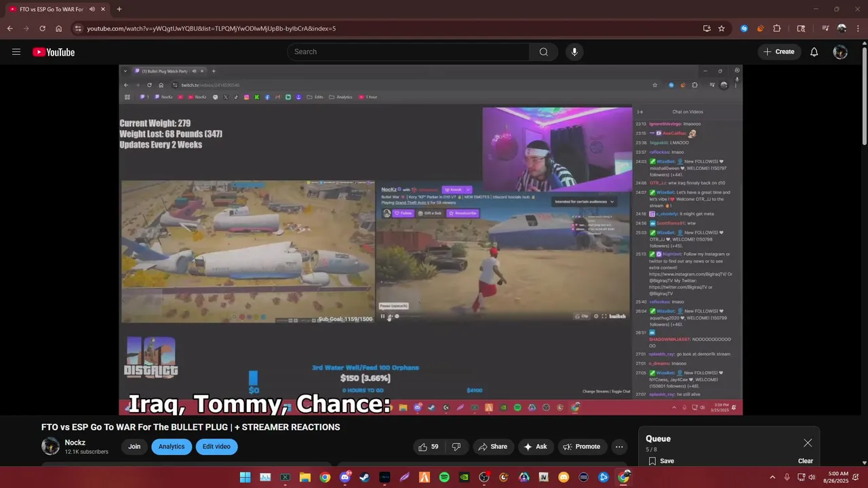Click the YouTube search magnifier button
Viewport: 868px width, 488px height.
544,52
